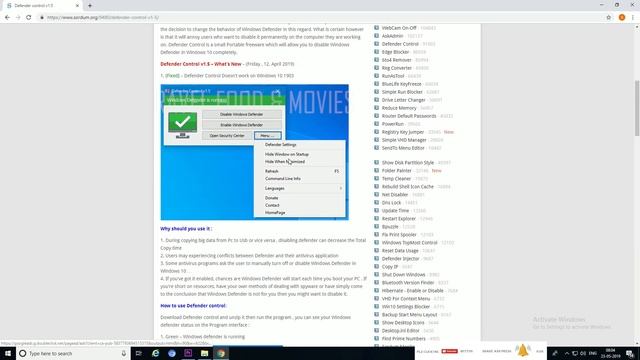The height and width of the screenshot is (360, 640).
Task: Close the Defender Control tab
Action: click(77, 6)
